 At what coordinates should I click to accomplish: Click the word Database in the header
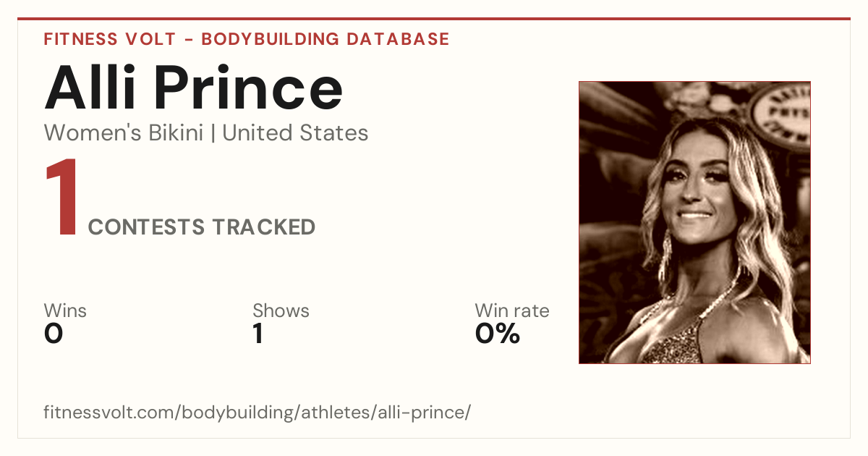coord(398,39)
